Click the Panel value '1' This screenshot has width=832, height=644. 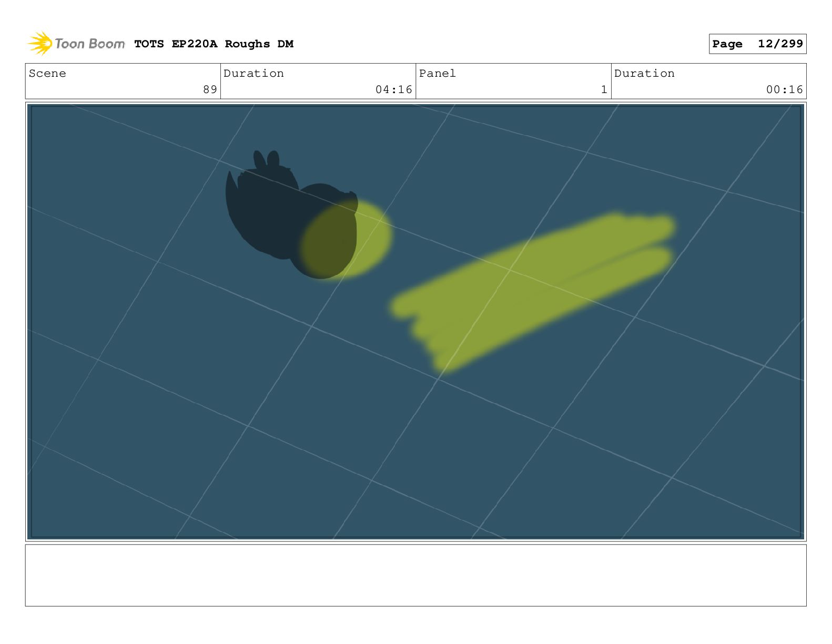[604, 89]
